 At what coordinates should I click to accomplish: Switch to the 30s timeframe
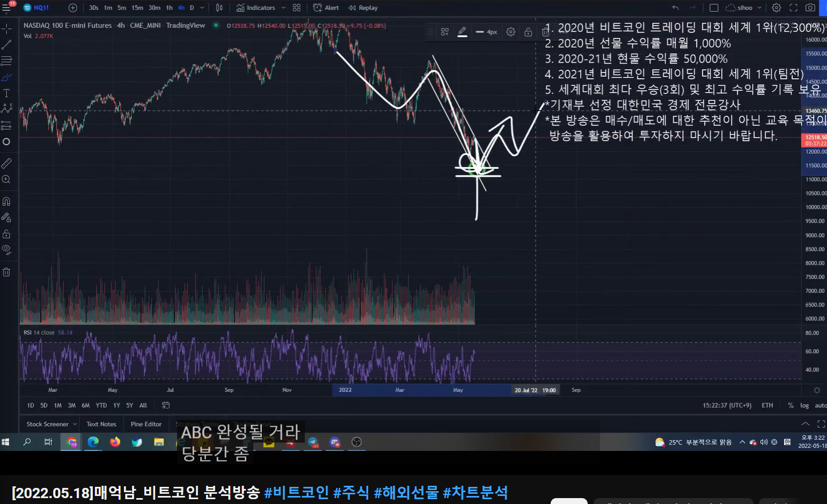coord(94,8)
